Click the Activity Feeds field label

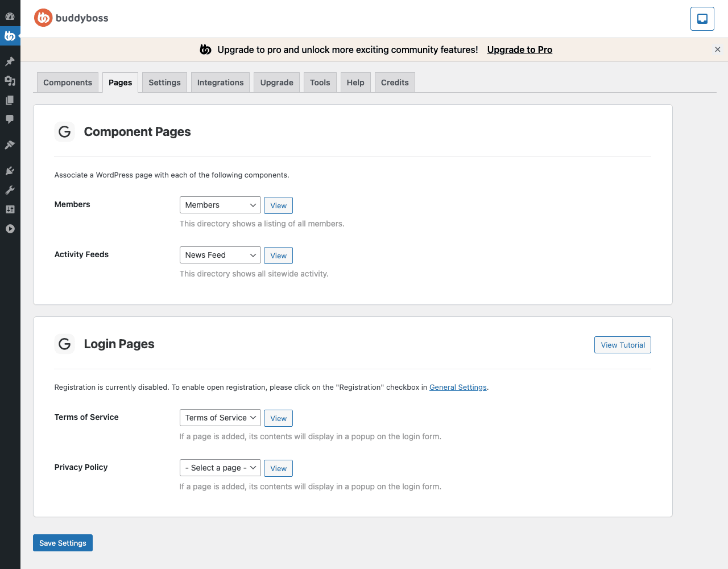pyautogui.click(x=81, y=254)
